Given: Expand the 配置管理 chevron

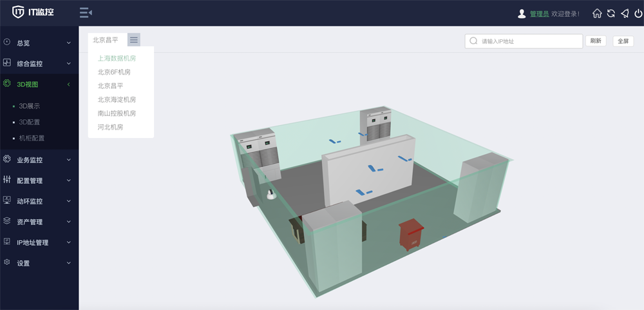Looking at the screenshot, I should pos(69,180).
